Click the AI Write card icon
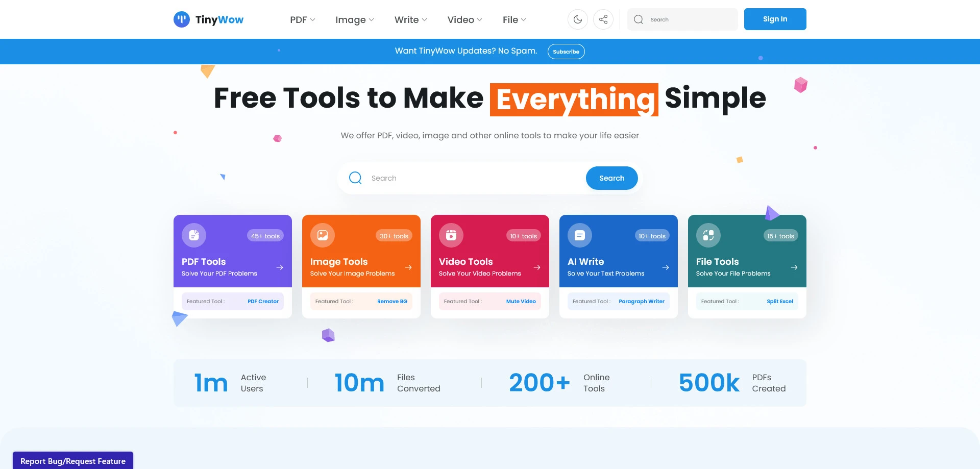 click(580, 235)
